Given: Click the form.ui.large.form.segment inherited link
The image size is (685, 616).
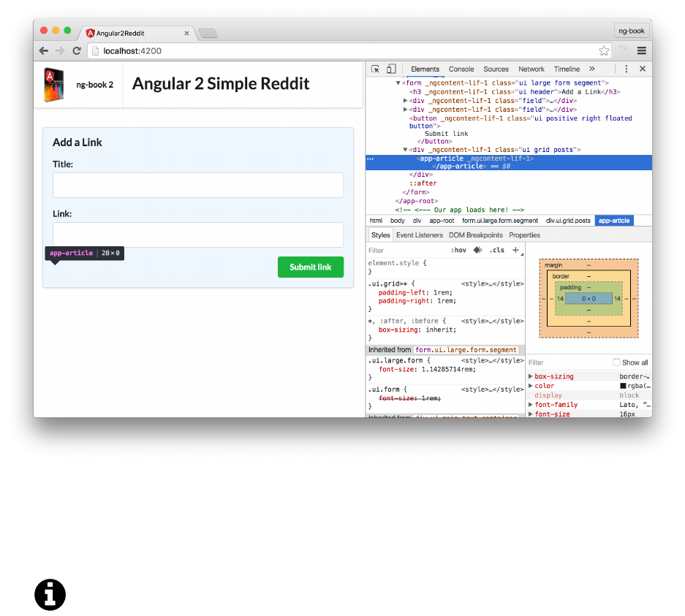Looking at the screenshot, I should [x=466, y=350].
